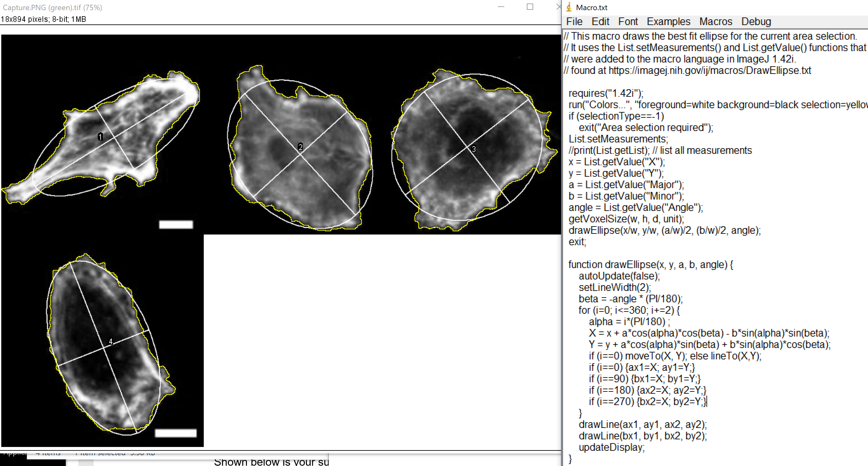Place cursor on the List.setMeasurements line
The image size is (868, 466).
point(618,139)
